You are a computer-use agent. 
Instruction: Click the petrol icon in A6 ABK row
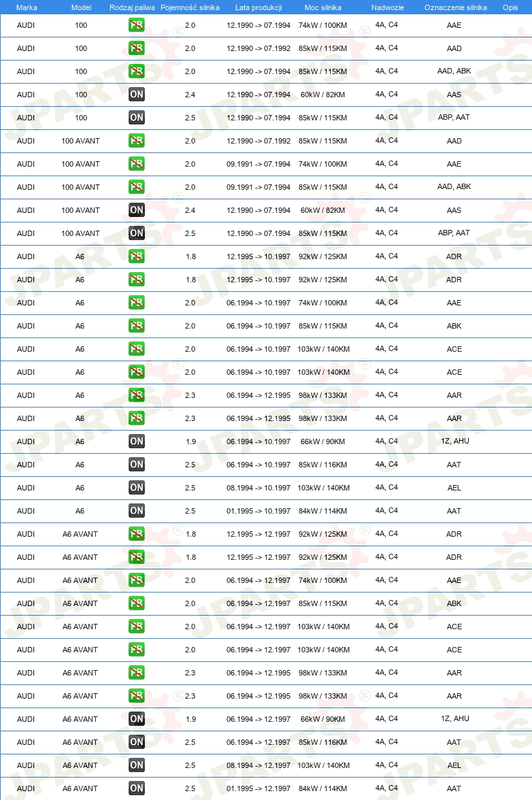click(136, 325)
